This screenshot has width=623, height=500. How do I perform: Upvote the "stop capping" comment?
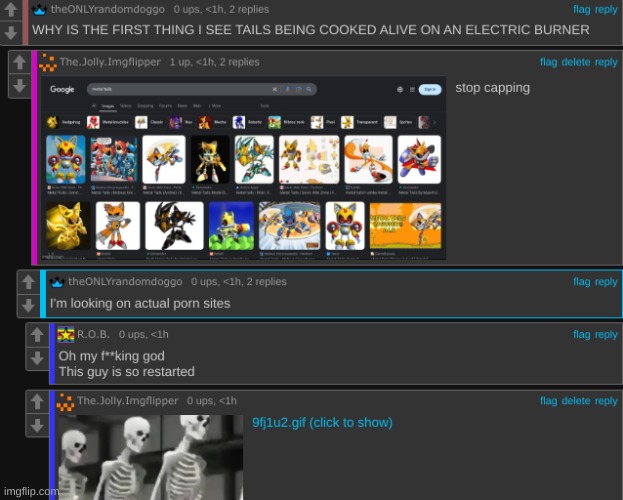pos(19,62)
